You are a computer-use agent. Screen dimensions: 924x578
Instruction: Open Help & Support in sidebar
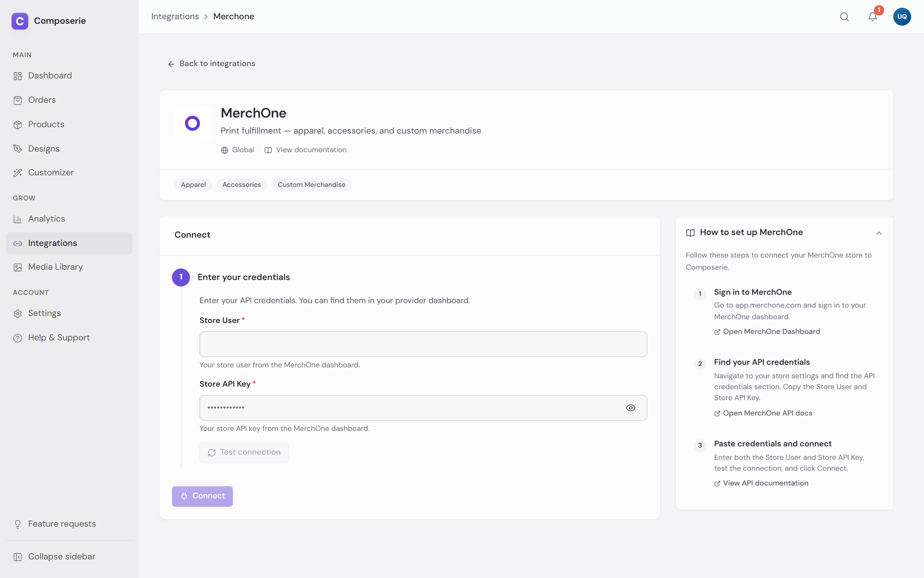[x=69, y=337]
